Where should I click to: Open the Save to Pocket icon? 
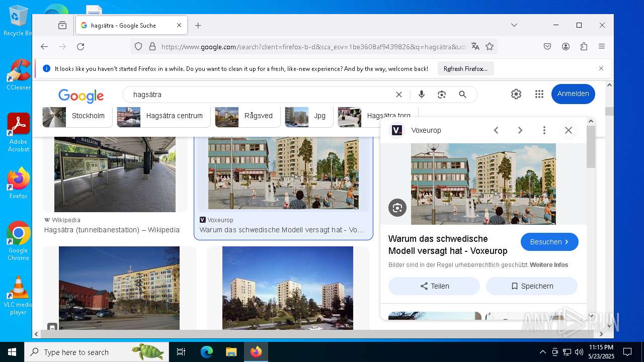coord(547,47)
